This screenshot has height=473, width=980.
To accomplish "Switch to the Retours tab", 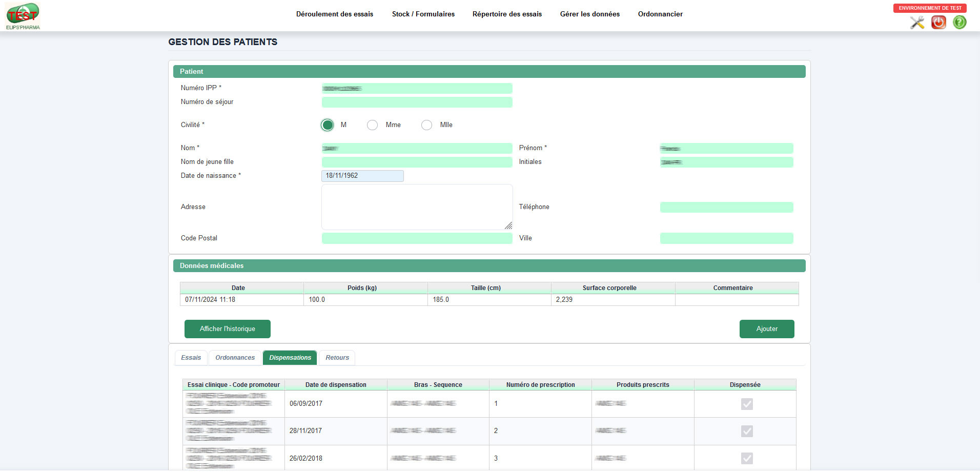I will (x=336, y=357).
